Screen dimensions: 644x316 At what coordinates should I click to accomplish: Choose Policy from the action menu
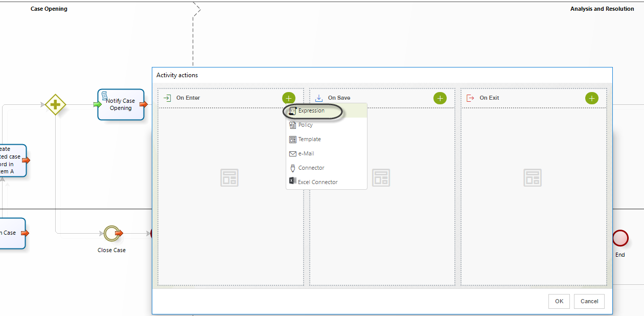[x=305, y=125]
